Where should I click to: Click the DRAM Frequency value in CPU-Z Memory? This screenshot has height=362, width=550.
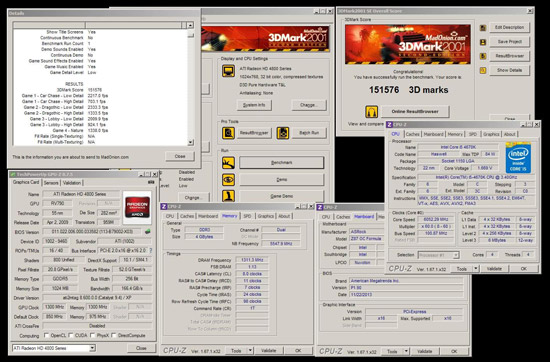[252, 260]
